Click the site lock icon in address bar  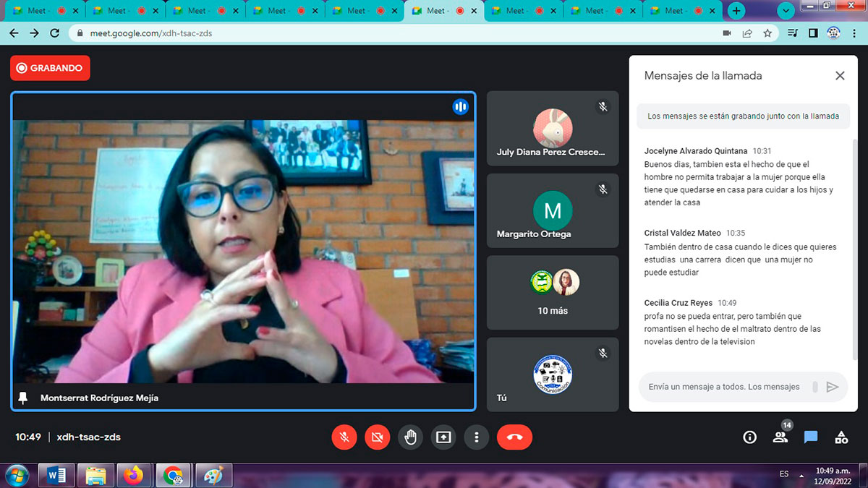[x=80, y=33]
